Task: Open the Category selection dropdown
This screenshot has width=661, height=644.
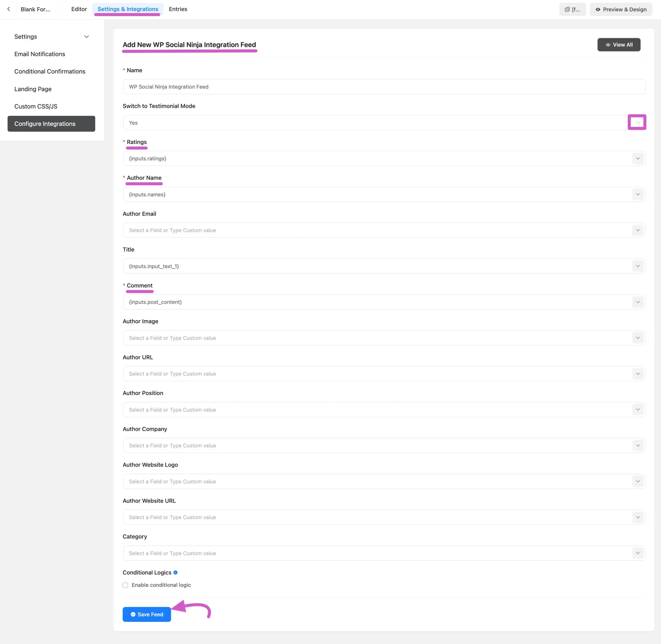Action: pyautogui.click(x=638, y=553)
